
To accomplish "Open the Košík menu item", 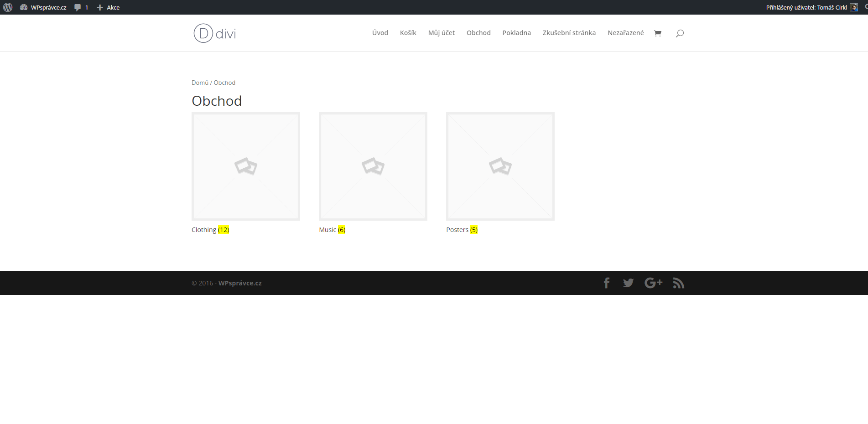I will (x=408, y=33).
